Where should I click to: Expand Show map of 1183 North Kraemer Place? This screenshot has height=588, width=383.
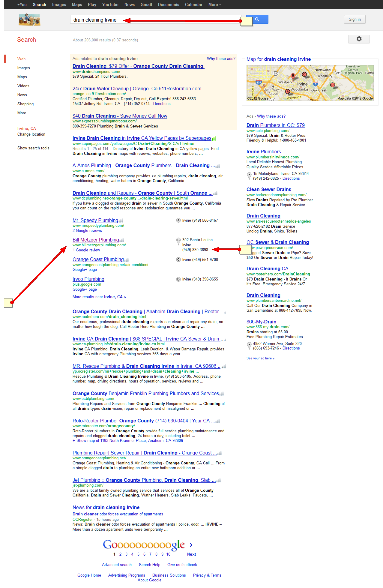tap(128, 441)
